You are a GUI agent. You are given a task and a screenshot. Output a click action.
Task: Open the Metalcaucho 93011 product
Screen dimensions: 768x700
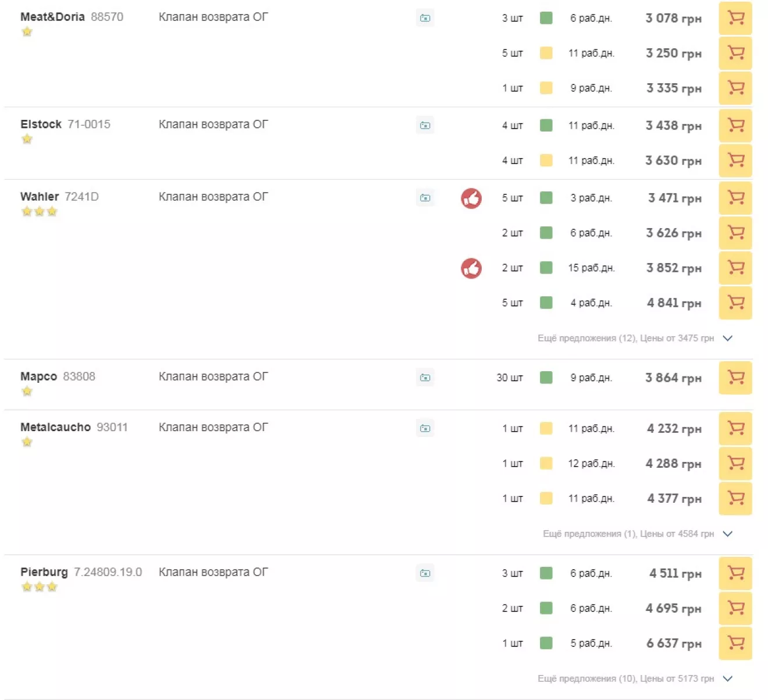coord(74,427)
